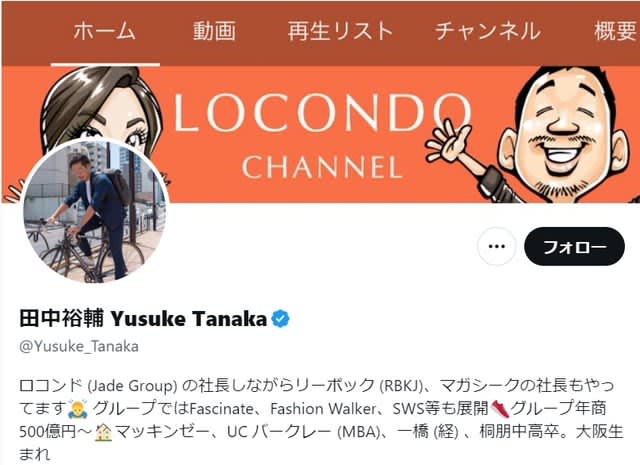Click the blue verified badge icon

280,319
